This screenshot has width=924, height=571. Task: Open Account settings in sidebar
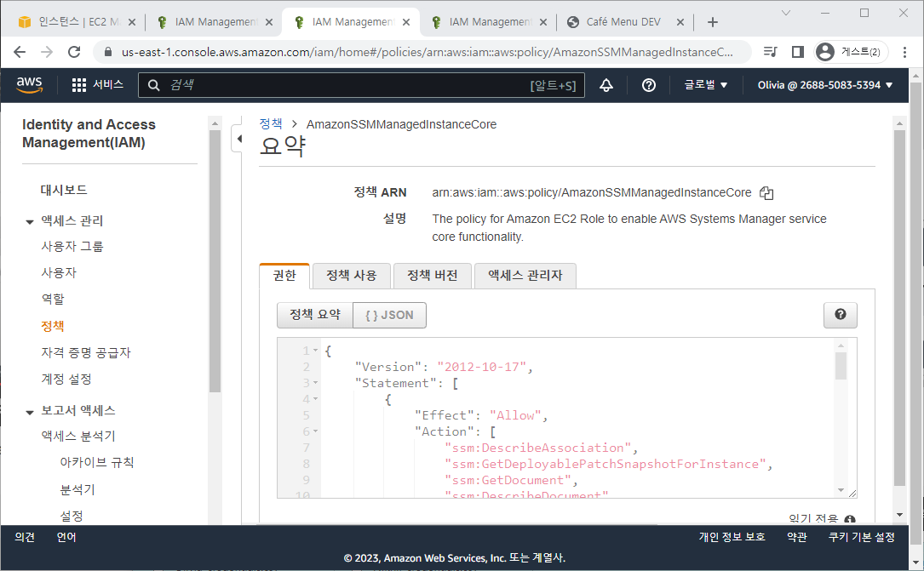[x=66, y=379]
